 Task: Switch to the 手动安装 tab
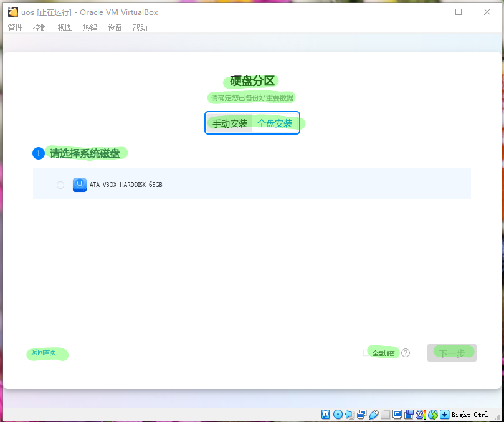click(x=230, y=123)
